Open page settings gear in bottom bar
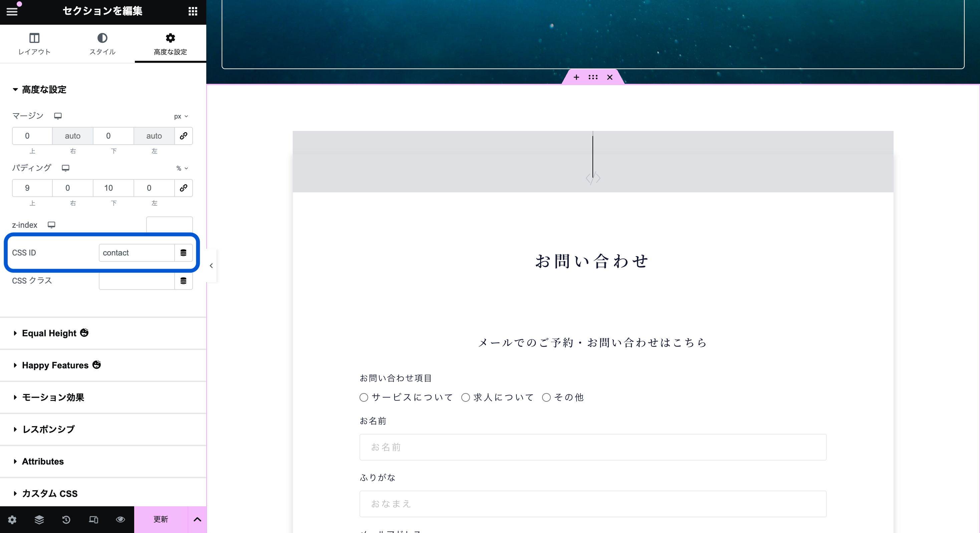980x533 pixels. [x=12, y=520]
